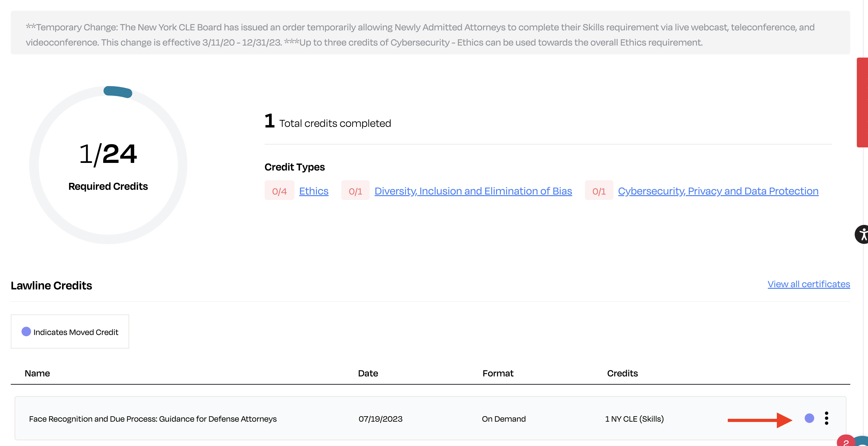Click the Lawline Credits heading
The image size is (868, 446).
(x=51, y=285)
